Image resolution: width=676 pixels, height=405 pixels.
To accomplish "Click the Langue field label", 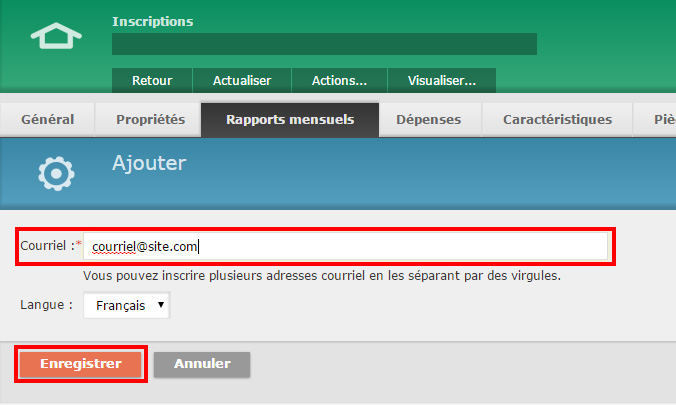I will (46, 305).
